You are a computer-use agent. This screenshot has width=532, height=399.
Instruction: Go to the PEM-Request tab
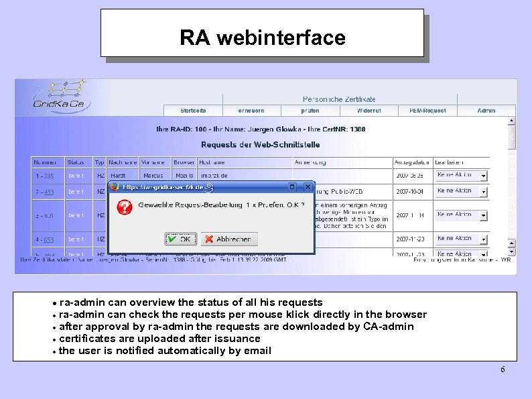[x=427, y=111]
